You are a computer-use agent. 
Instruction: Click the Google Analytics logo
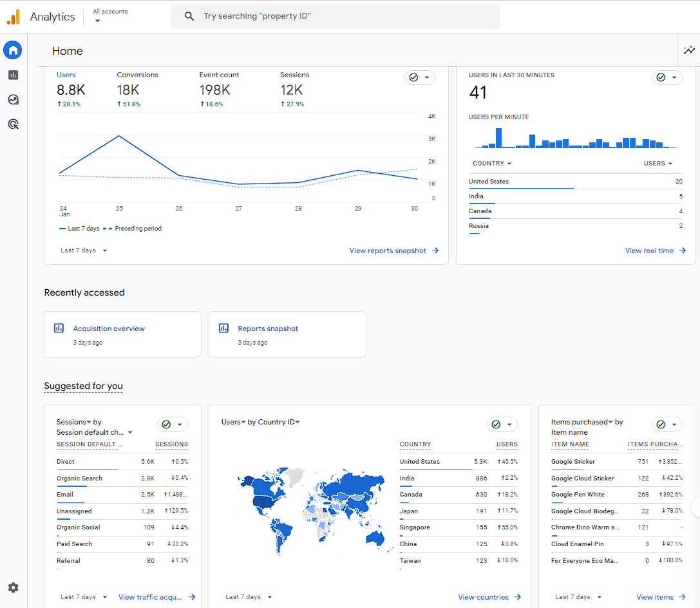[x=14, y=17]
